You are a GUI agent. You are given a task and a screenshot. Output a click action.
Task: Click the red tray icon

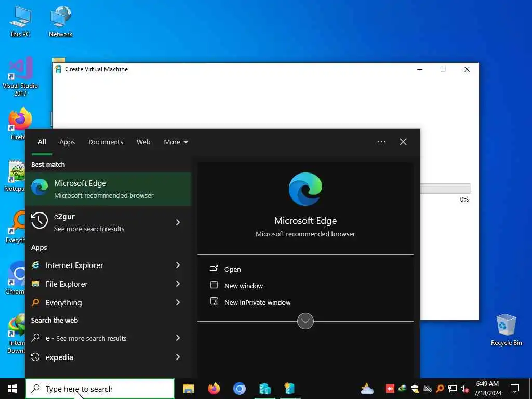pyautogui.click(x=390, y=389)
